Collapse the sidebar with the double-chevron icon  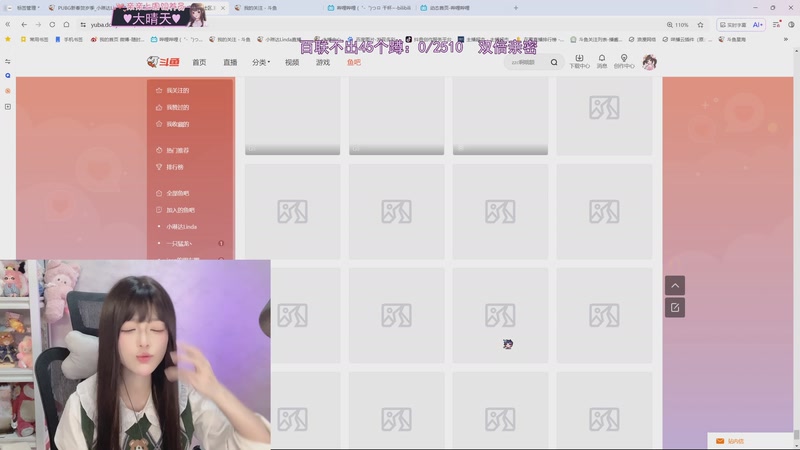tap(8, 24)
